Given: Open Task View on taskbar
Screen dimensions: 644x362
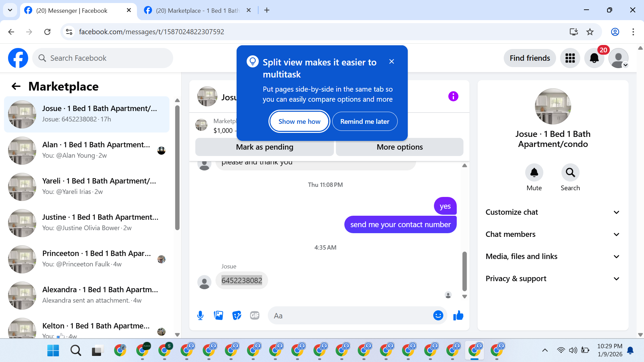Looking at the screenshot, I should click(98, 351).
